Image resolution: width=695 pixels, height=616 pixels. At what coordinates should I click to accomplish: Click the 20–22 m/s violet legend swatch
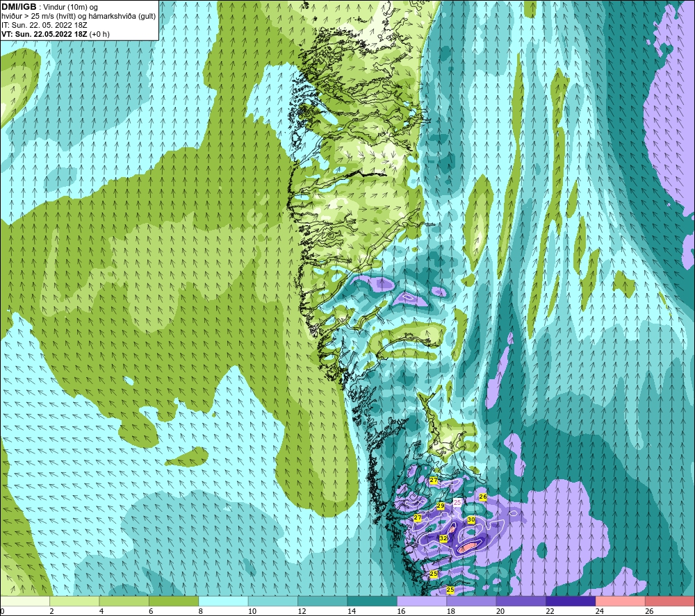(x=521, y=601)
